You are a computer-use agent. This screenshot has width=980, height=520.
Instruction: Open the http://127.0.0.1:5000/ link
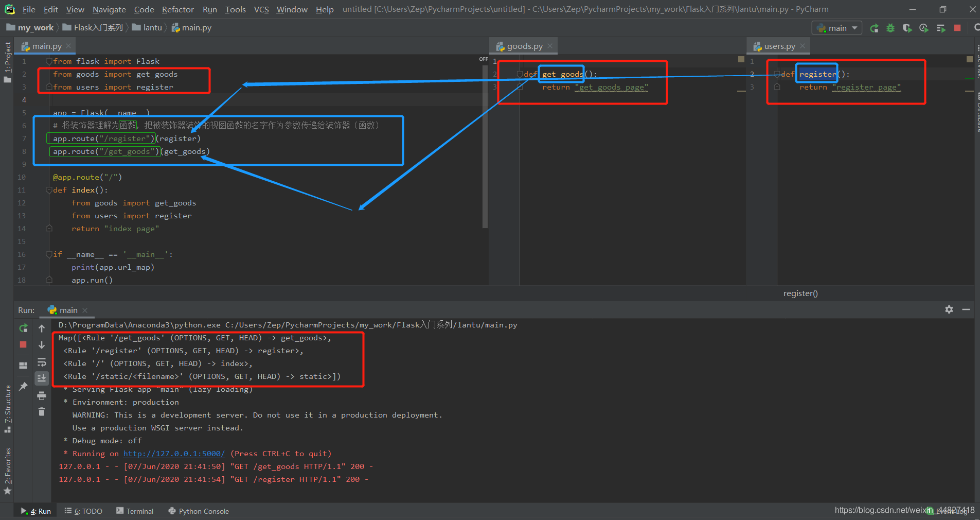click(x=174, y=454)
